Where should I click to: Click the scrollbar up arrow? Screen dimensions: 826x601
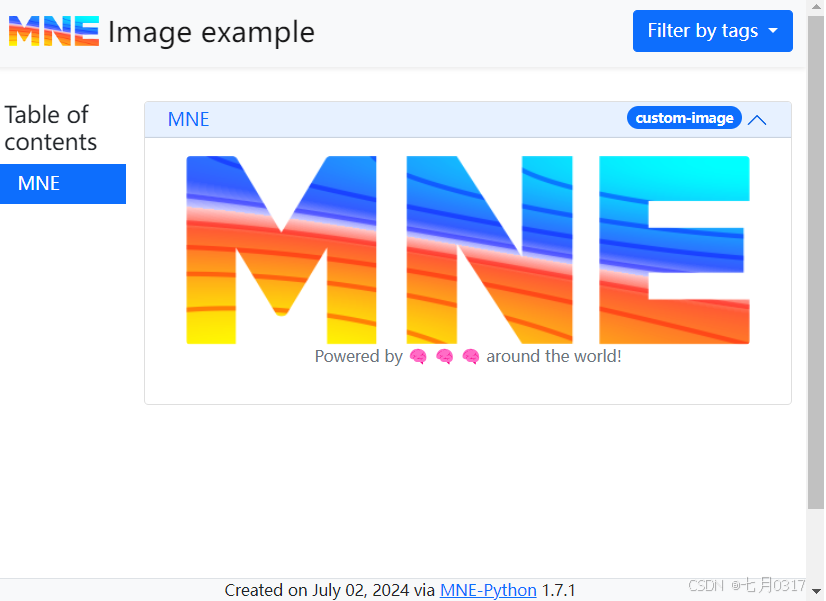click(818, 8)
